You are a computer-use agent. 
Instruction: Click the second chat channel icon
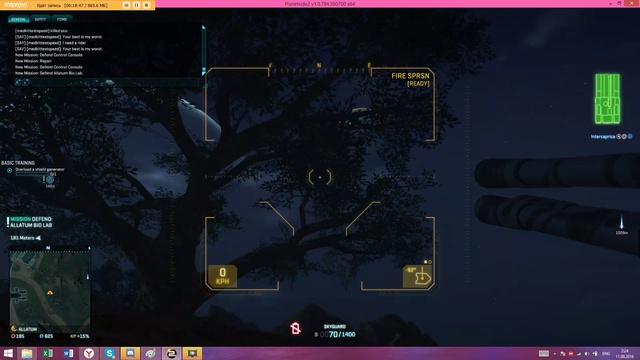click(26, 82)
